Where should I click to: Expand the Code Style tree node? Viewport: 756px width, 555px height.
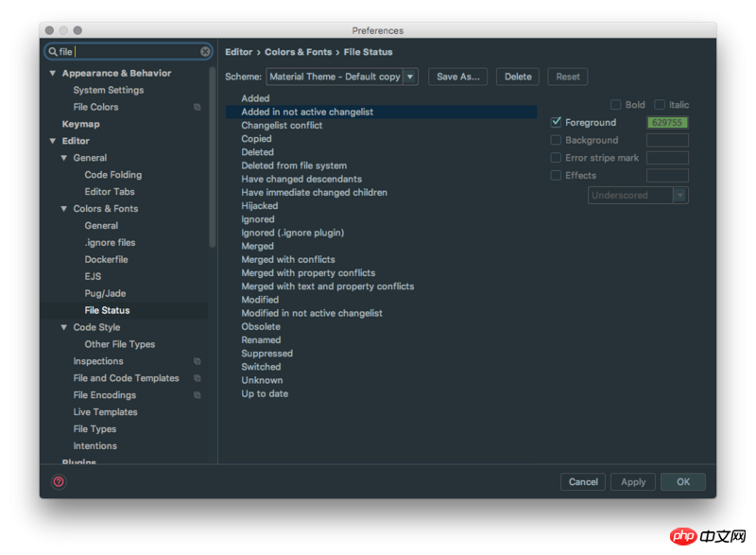(64, 328)
